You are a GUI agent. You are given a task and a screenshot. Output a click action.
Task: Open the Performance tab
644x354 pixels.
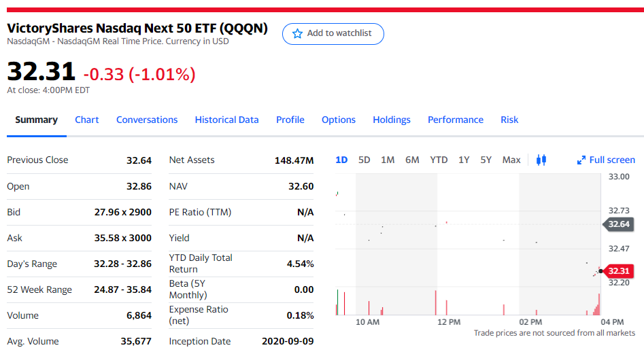[456, 120]
